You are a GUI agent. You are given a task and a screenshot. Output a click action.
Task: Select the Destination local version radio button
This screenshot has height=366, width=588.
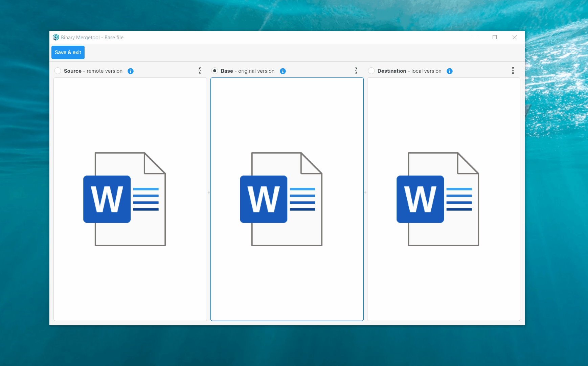point(371,71)
